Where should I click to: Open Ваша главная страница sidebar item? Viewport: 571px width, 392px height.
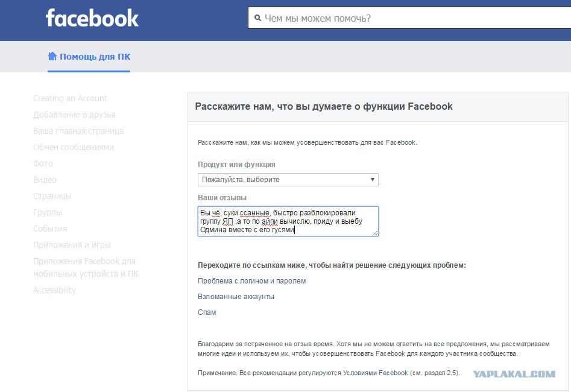(78, 131)
